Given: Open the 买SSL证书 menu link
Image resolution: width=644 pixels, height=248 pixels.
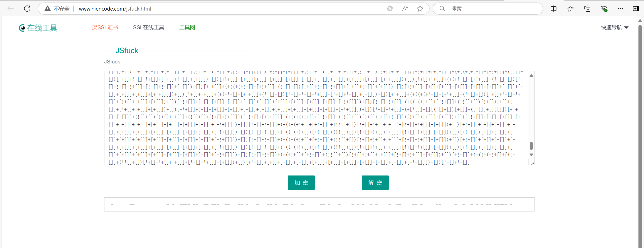Looking at the screenshot, I should pos(105,27).
